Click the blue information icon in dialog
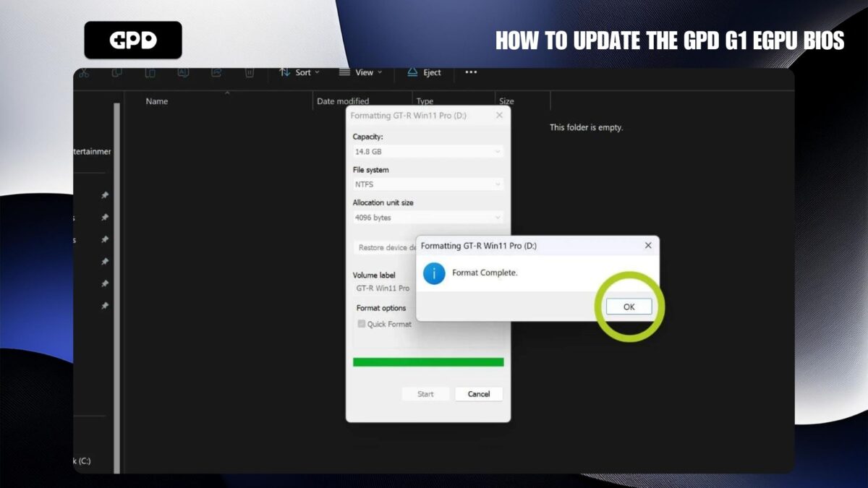The height and width of the screenshot is (488, 868). (434, 273)
